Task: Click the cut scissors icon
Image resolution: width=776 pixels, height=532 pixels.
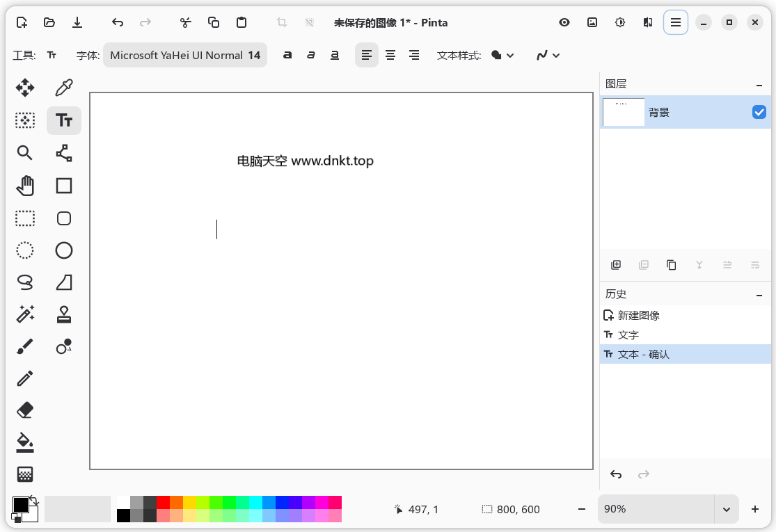Action: 186,22
